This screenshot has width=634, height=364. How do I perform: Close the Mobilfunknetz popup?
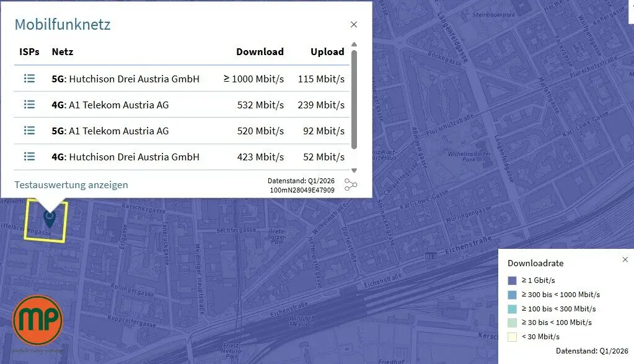354,25
